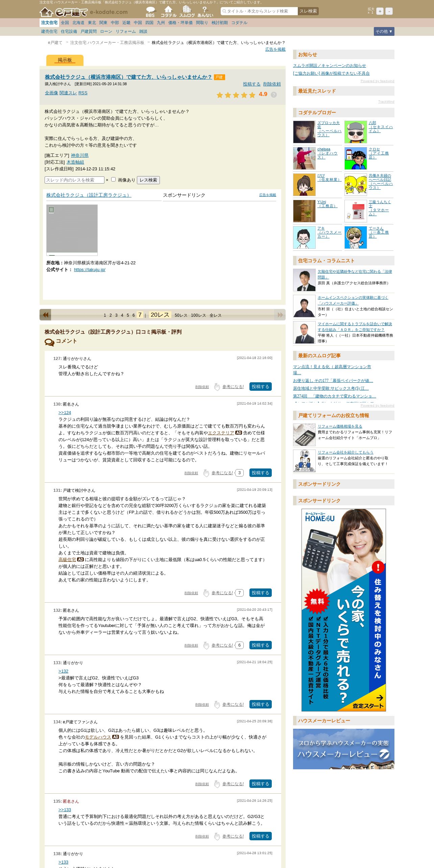The image size is (434, 868).
Task: Open the 神奈川県 area link
Action: click(x=80, y=155)
